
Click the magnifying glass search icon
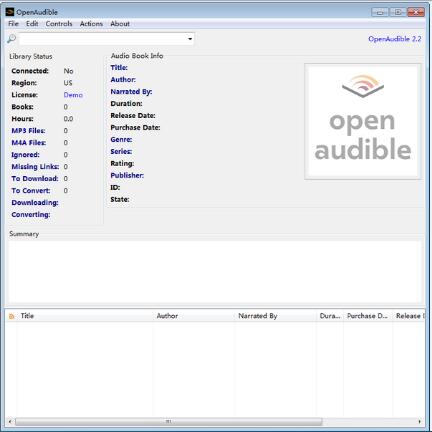coord(11,39)
